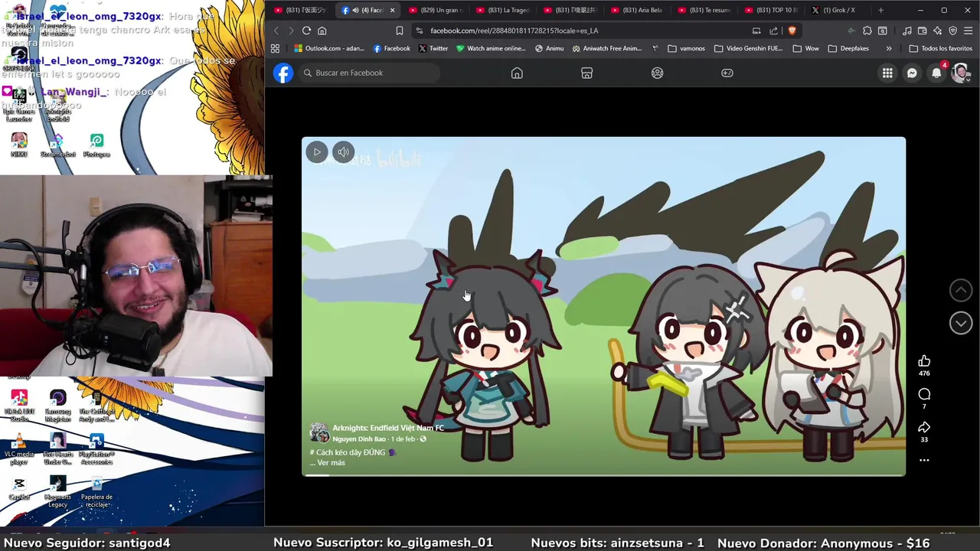Viewport: 980px width, 551px height.
Task: Expand the Video Genshin FUE bookmarks folder
Action: pyautogui.click(x=748, y=48)
